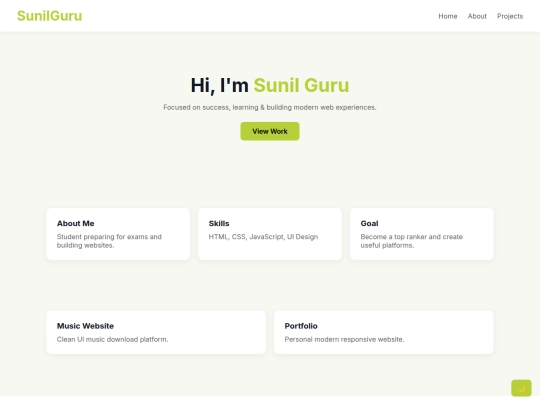Select the Skills card
This screenshot has width=540, height=405.
point(270,234)
